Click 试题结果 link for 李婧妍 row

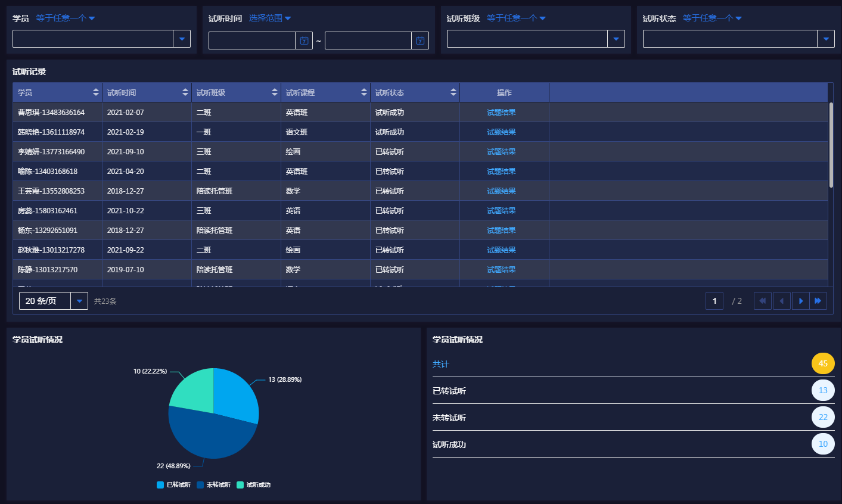501,152
